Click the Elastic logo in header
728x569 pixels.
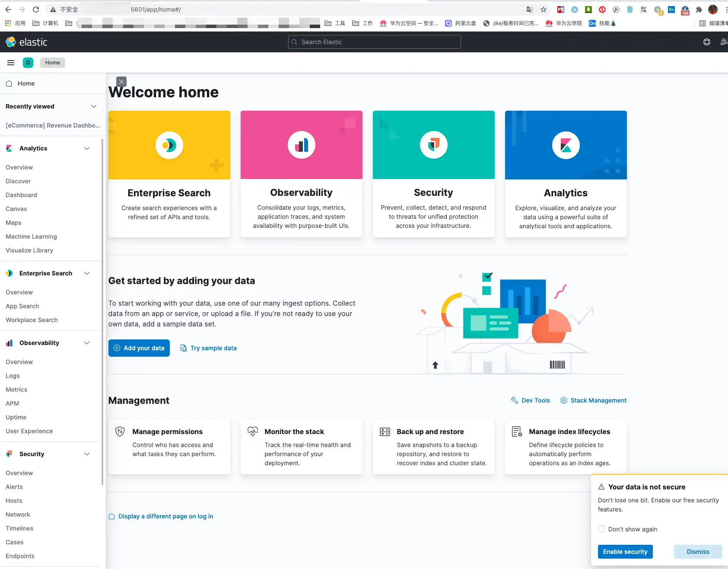[x=26, y=42]
